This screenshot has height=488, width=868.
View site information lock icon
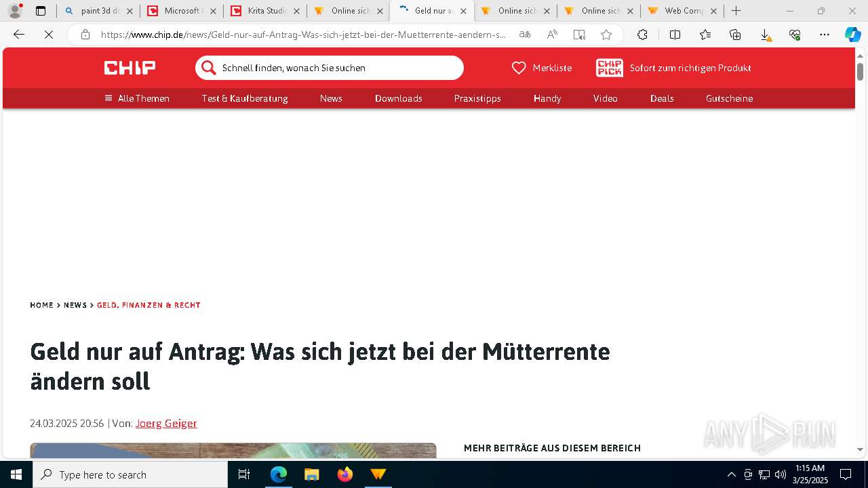point(85,35)
